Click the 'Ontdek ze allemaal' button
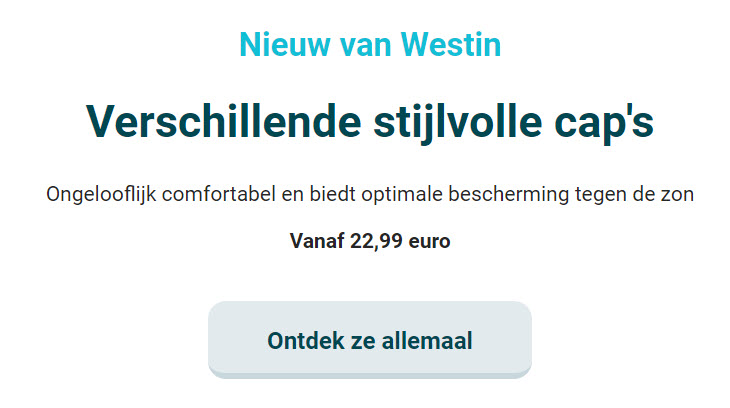The image size is (730, 408). tap(370, 340)
